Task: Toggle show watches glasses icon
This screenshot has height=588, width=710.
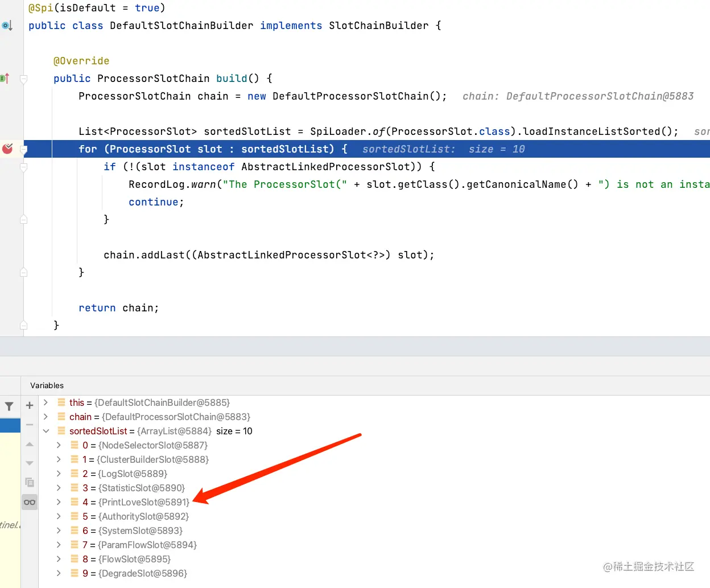Action: [30, 502]
